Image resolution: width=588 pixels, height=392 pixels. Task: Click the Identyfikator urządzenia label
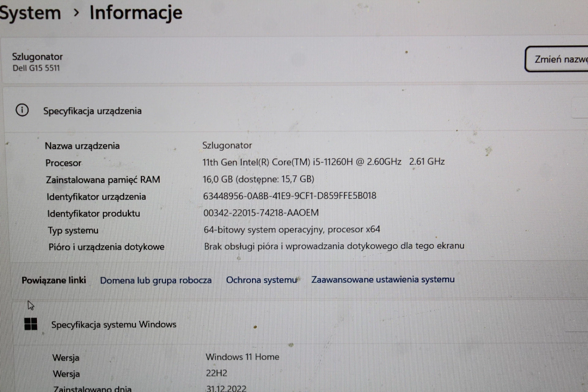[x=96, y=197]
